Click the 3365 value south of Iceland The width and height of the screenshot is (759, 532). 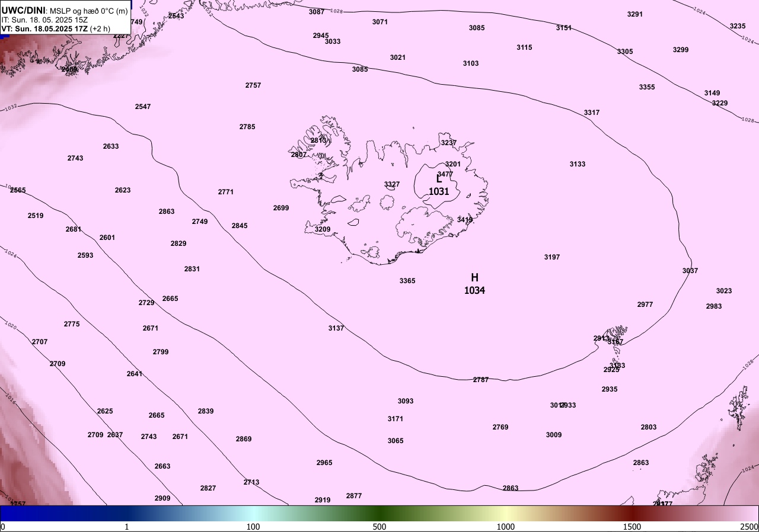[407, 281]
